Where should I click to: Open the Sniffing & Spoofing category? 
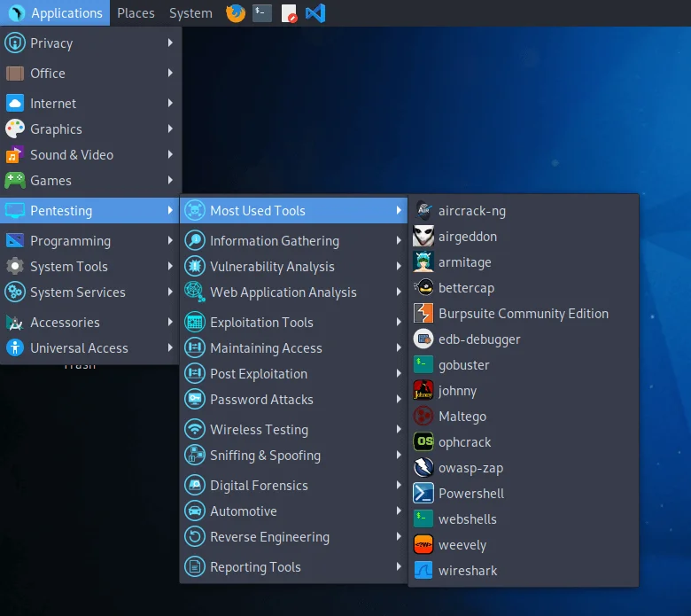[293, 455]
